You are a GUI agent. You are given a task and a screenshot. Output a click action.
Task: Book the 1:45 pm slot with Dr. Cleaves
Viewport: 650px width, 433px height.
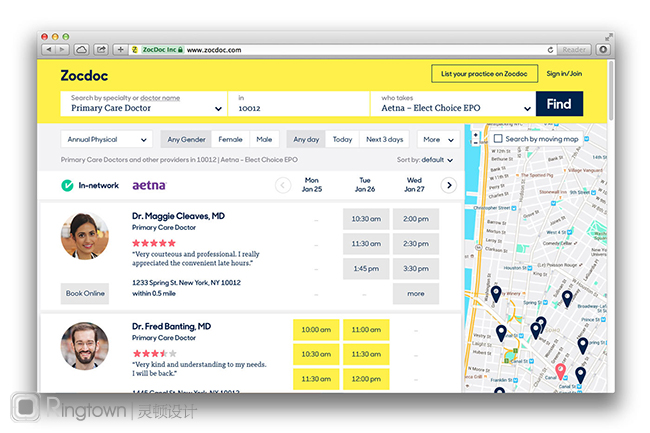366,269
